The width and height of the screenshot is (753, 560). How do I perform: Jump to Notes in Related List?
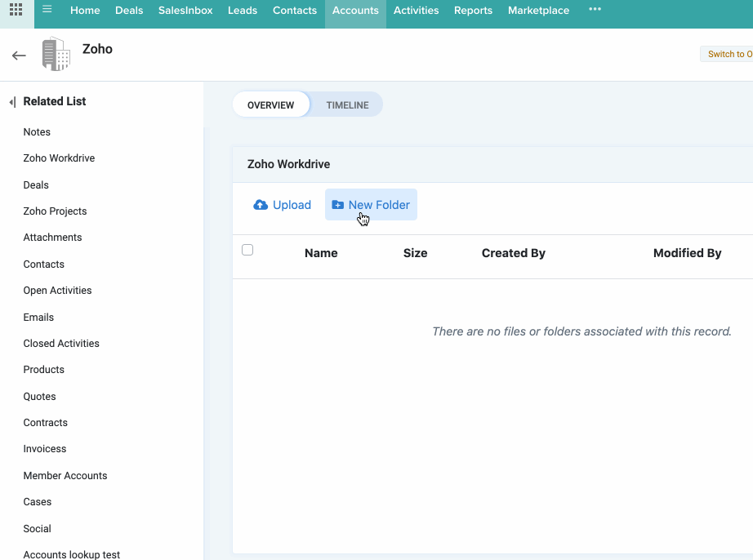pos(37,132)
